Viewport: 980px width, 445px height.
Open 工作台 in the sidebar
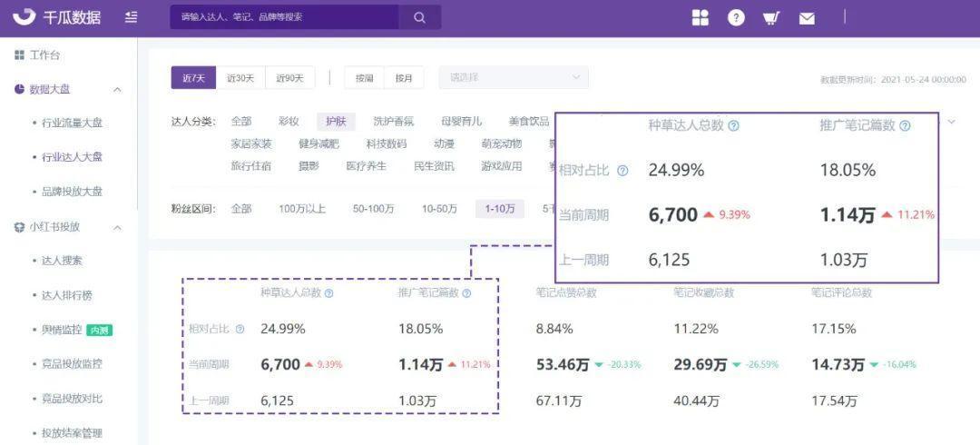[x=44, y=55]
